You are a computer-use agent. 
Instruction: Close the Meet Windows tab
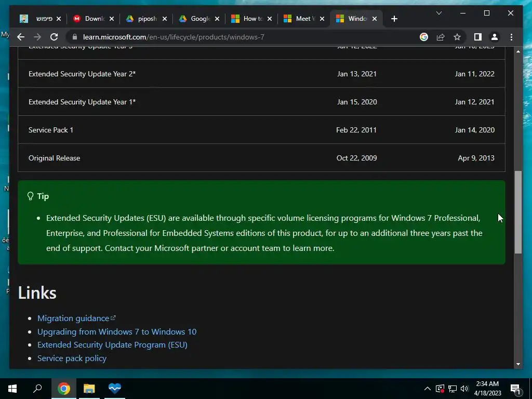pyautogui.click(x=322, y=19)
